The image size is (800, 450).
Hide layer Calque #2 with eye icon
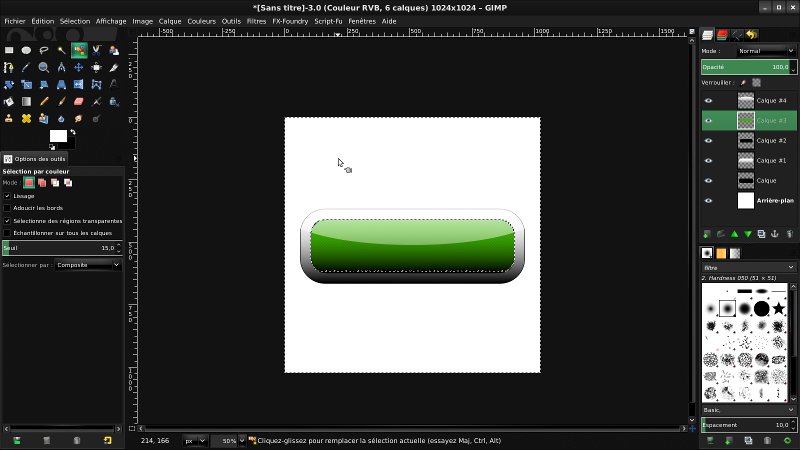[708, 140]
